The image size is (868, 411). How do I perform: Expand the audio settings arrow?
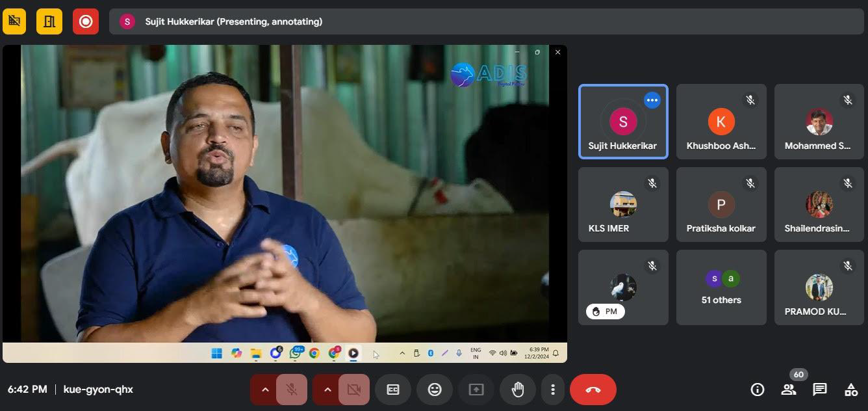[265, 390]
